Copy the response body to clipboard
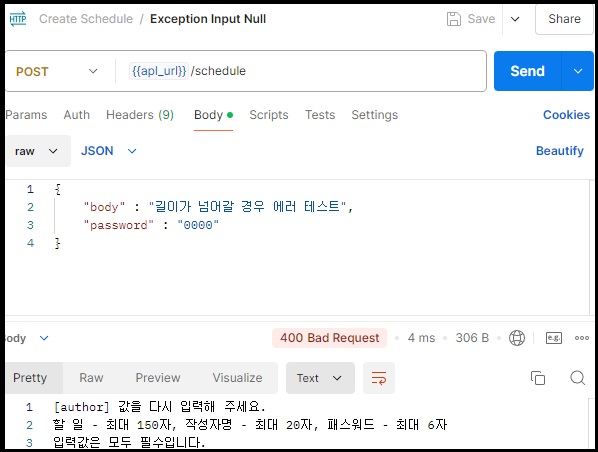This screenshot has width=598, height=452. 538,378
